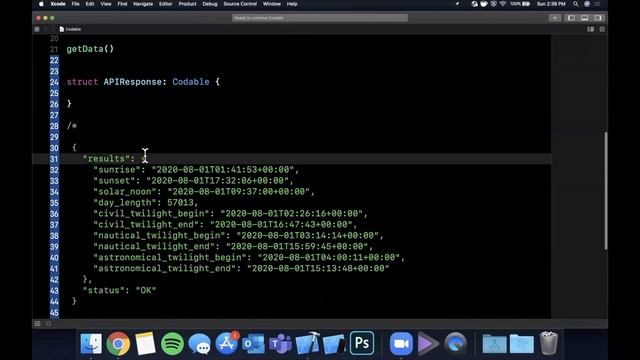Screen dimensions: 640x360
Task: Open the Debug menu
Action: (x=210, y=4)
